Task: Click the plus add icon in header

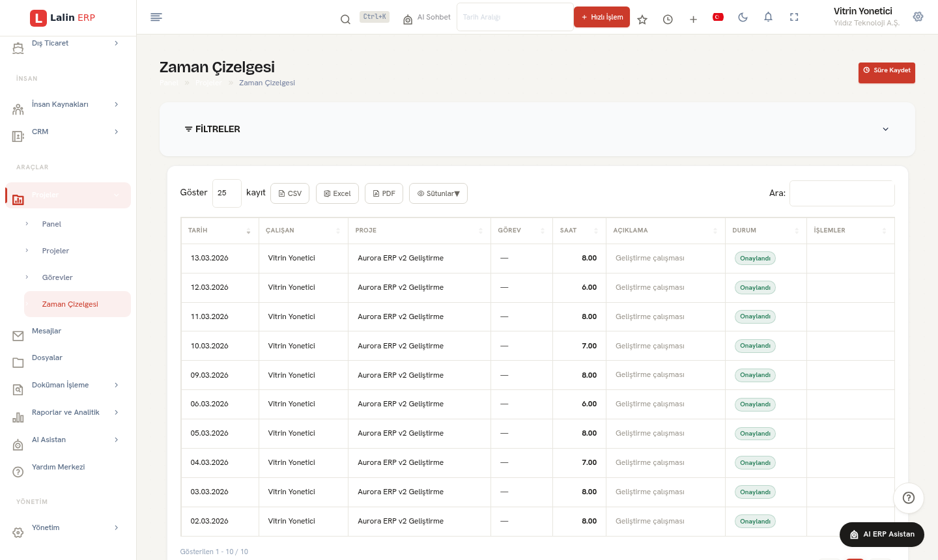Action: [x=693, y=20]
